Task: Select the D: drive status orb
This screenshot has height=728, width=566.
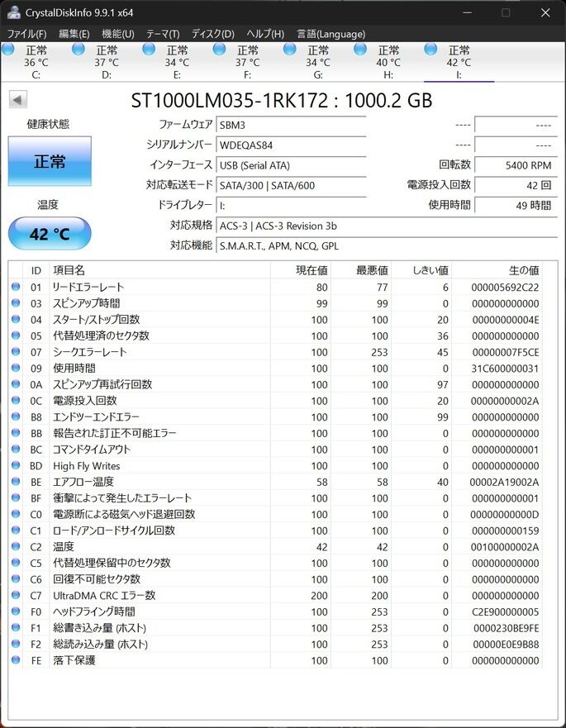Action: (78, 49)
